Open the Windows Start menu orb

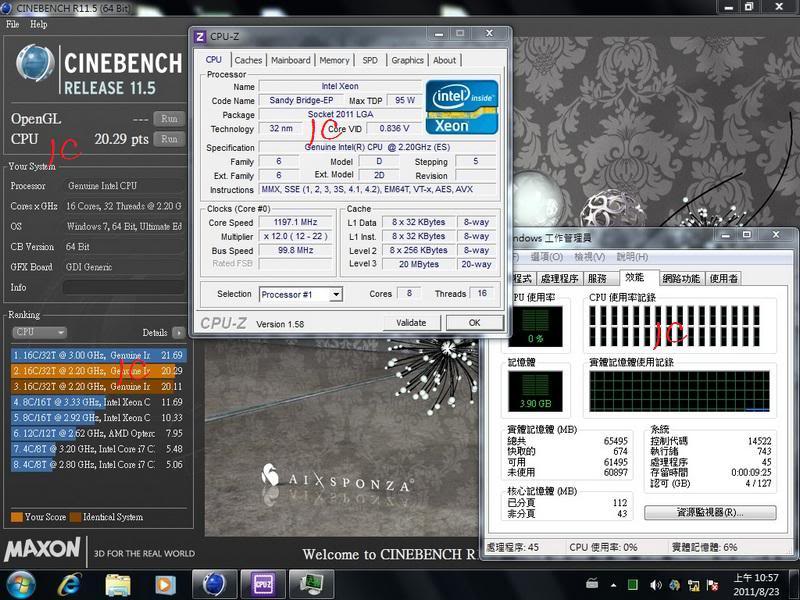point(20,585)
